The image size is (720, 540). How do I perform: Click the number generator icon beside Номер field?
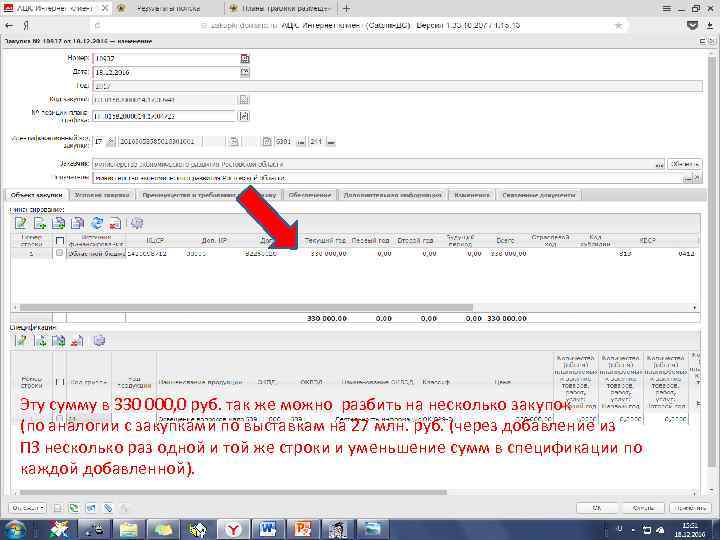tap(245, 58)
